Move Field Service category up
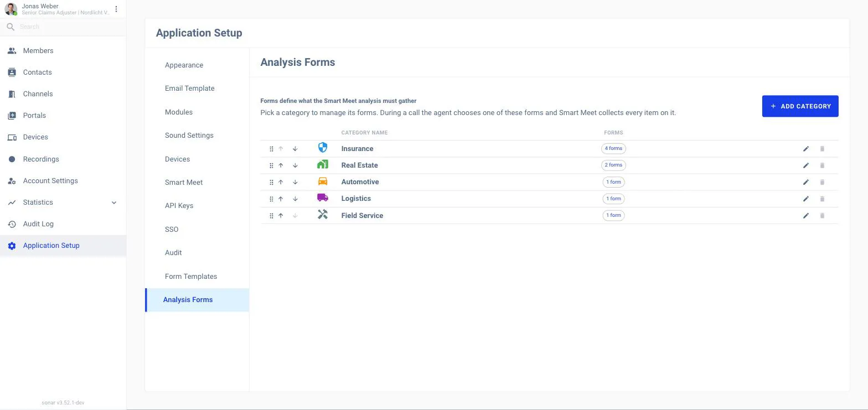The width and height of the screenshot is (868, 410). click(x=281, y=215)
